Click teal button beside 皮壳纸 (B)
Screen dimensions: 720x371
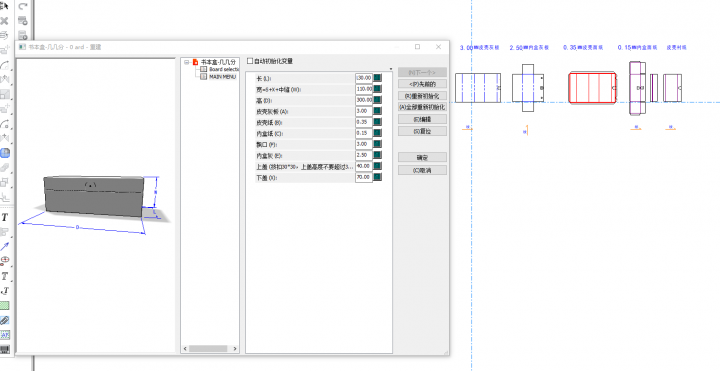tap(377, 122)
